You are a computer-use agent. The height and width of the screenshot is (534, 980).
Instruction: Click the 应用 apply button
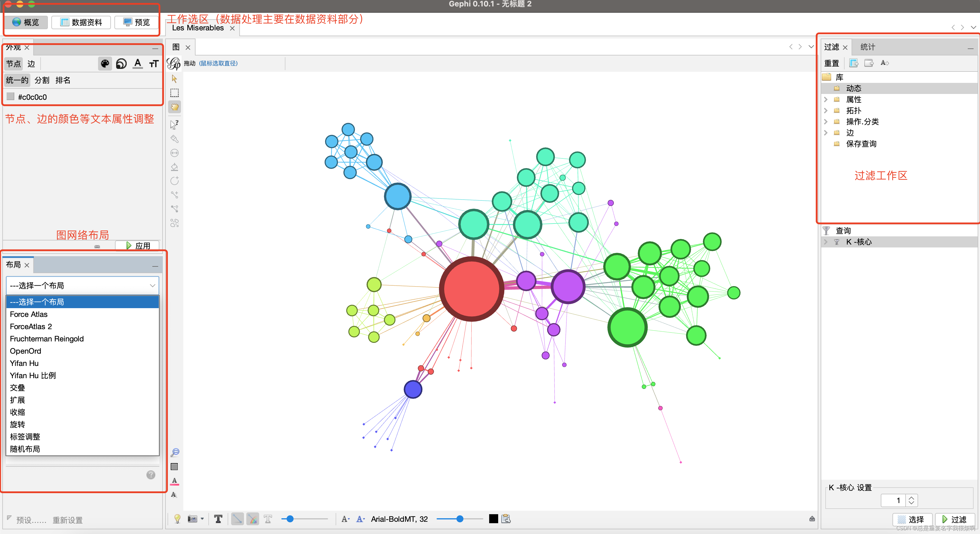tap(138, 246)
